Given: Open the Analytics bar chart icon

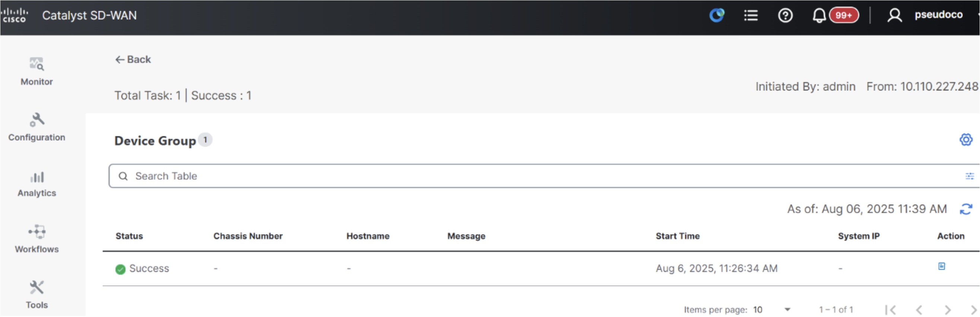Looking at the screenshot, I should click(37, 177).
